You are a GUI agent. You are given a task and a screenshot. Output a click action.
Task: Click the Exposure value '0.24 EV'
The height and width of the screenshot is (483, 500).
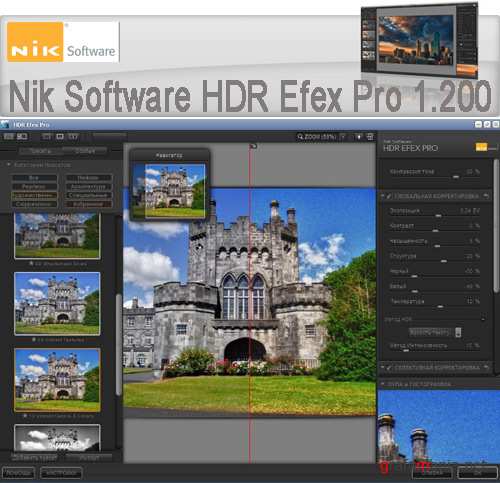pos(470,211)
